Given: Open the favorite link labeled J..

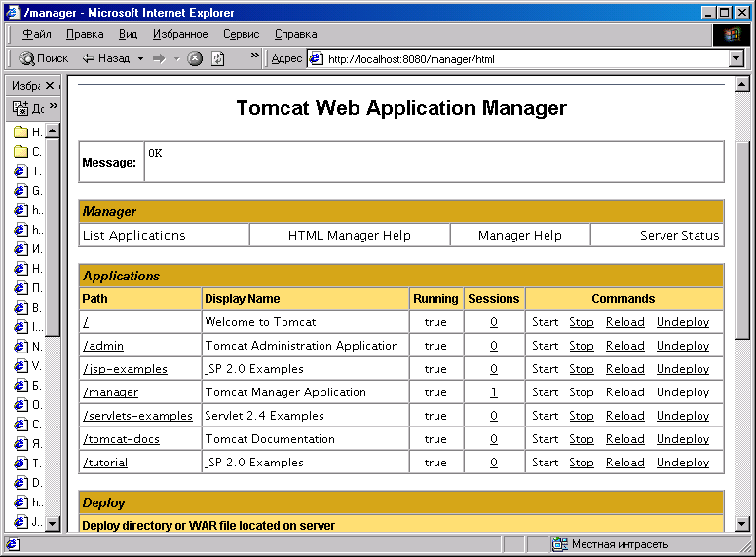Looking at the screenshot, I should (28, 521).
